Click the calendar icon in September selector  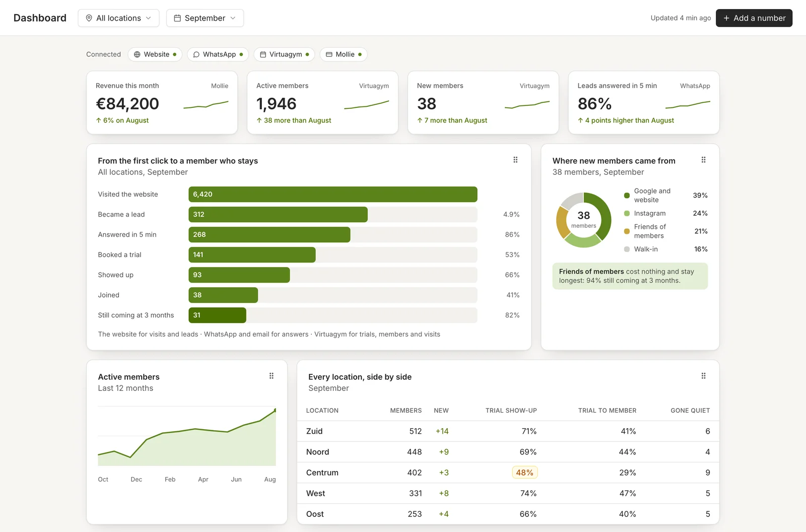click(177, 18)
